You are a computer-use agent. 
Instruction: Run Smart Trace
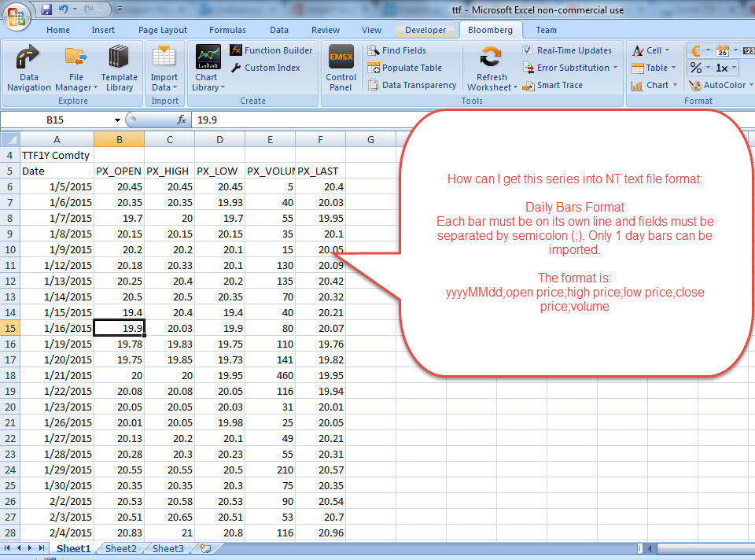point(553,85)
